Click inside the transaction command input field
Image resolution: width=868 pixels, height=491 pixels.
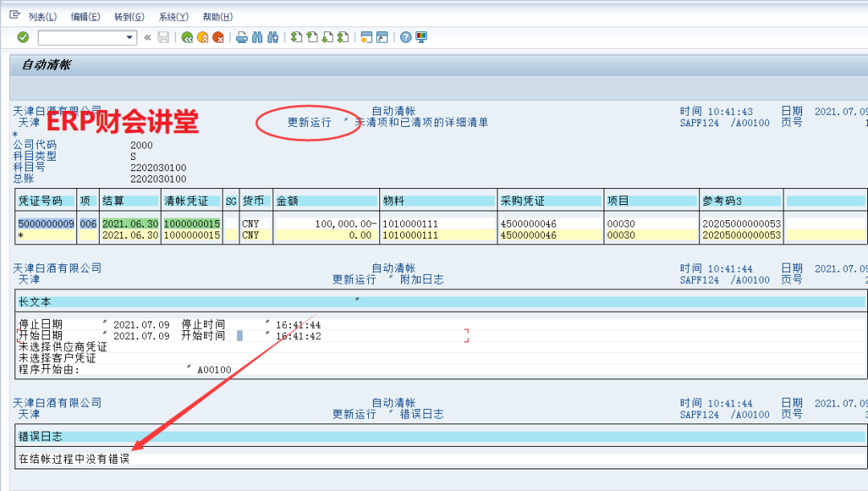tap(80, 37)
